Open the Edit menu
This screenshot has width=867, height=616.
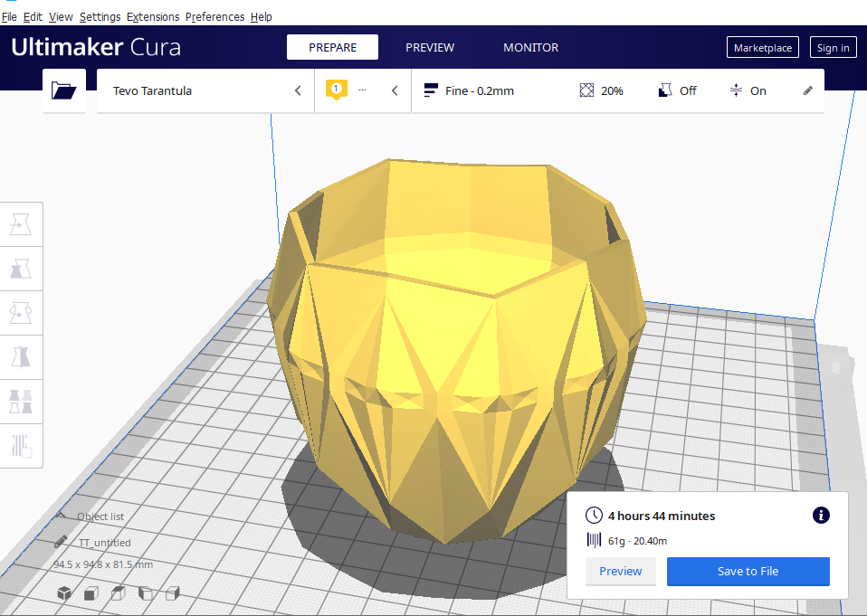(x=33, y=16)
